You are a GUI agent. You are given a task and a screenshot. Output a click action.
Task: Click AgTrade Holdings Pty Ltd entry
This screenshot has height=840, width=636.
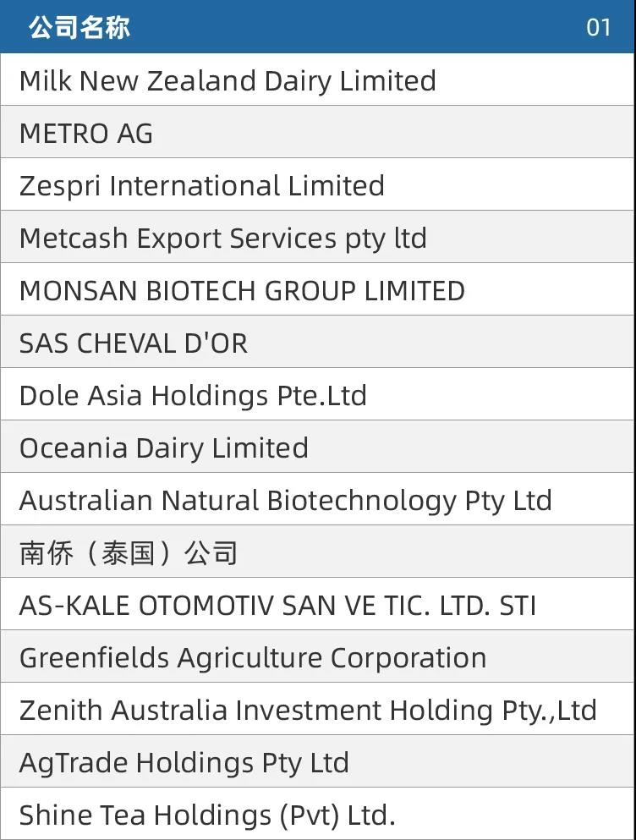click(318, 762)
